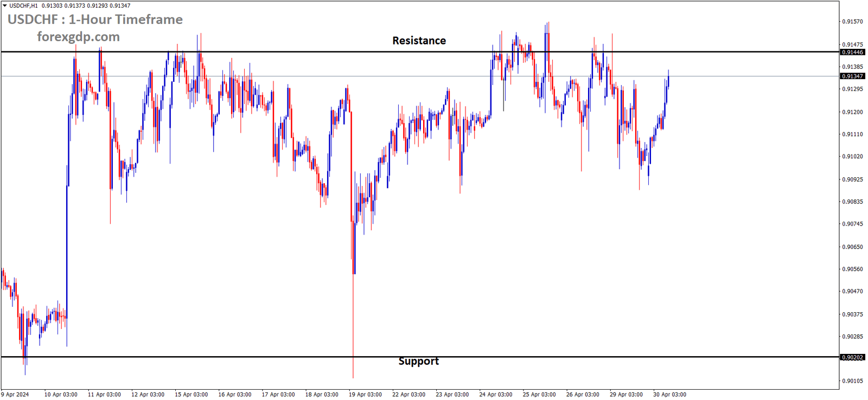Click the 12 Apr 03:00 time label

(148, 395)
